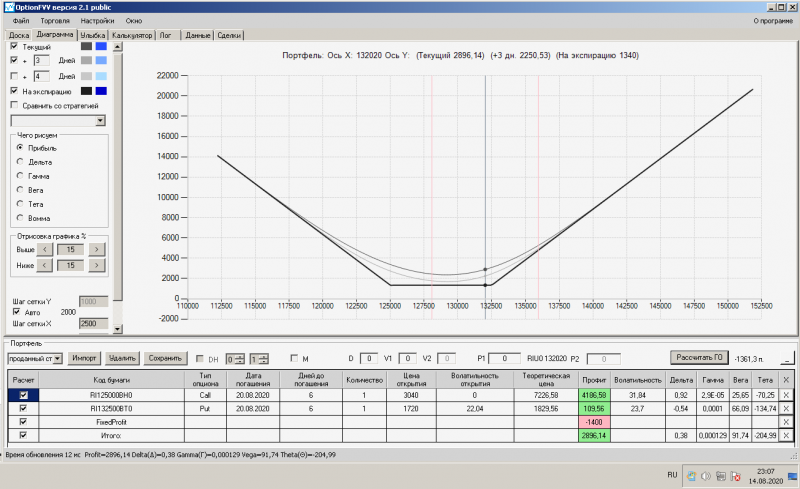Click the 'Рассчитать ГО' button
This screenshot has width=800, height=489.
click(699, 357)
